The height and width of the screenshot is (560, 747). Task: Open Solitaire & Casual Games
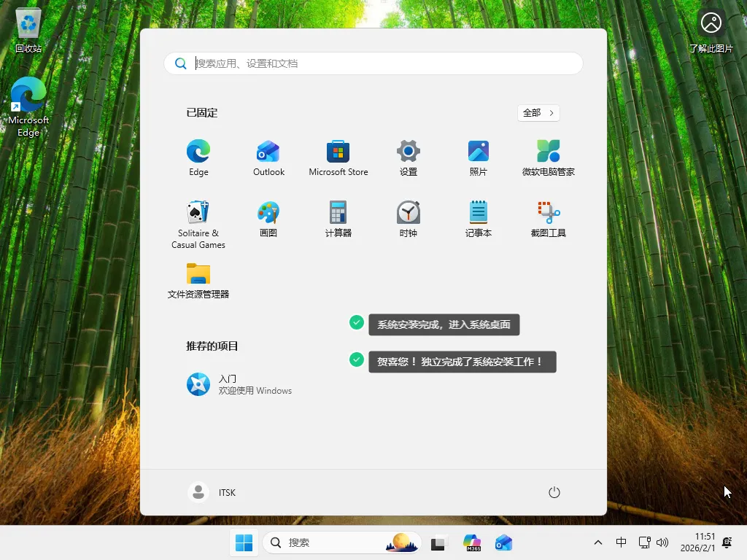[198, 225]
